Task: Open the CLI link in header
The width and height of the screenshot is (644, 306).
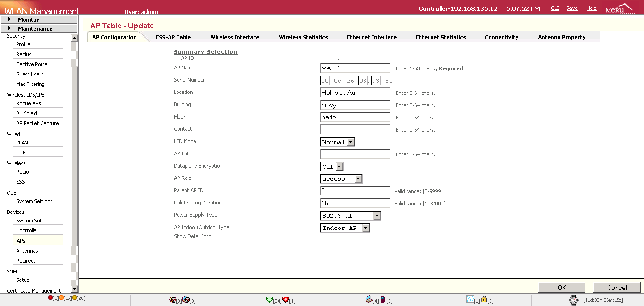Action: click(555, 8)
